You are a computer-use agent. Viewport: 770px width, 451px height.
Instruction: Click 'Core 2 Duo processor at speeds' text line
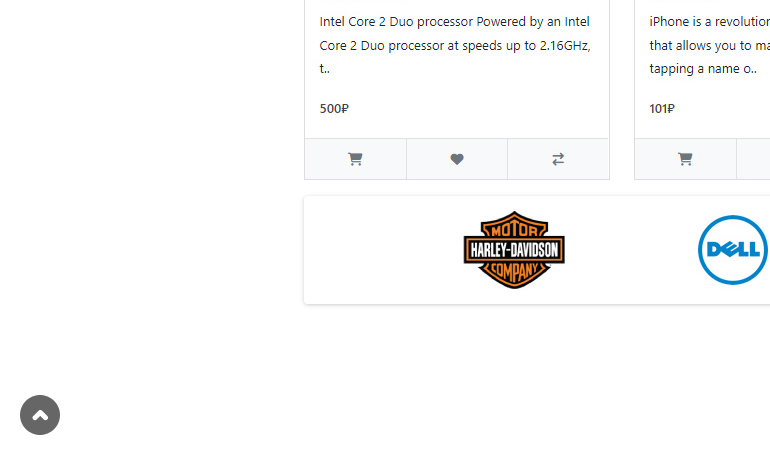click(455, 45)
